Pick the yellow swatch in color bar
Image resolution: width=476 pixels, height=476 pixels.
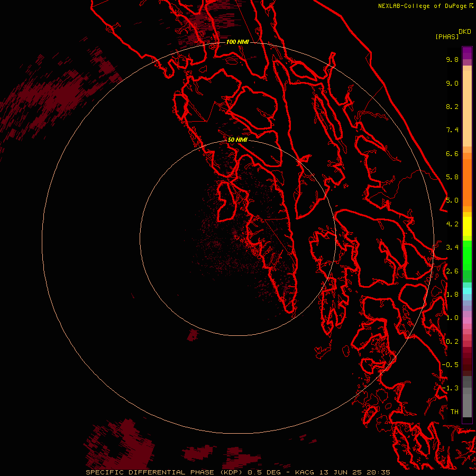[x=467, y=226]
